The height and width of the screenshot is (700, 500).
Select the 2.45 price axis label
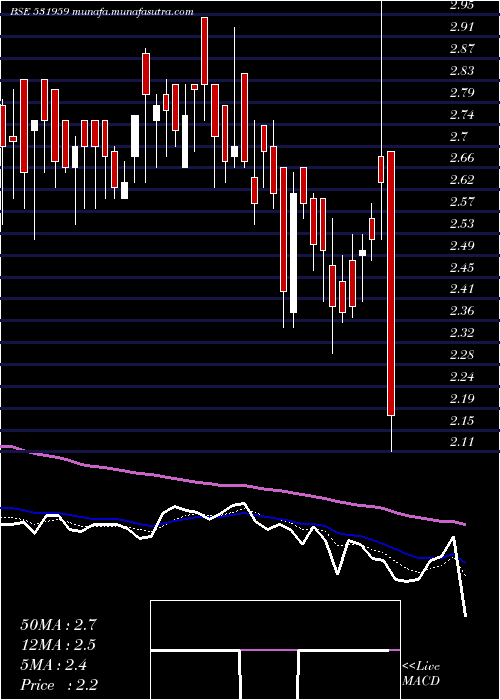(x=462, y=267)
